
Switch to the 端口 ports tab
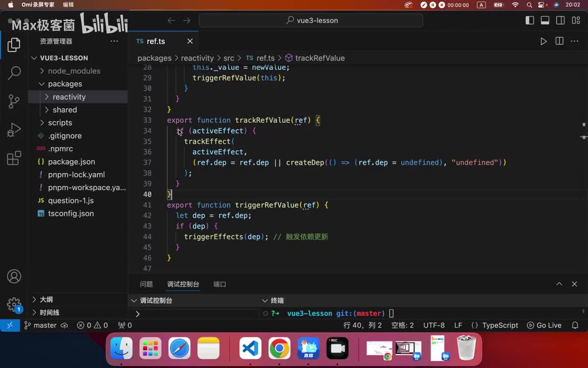click(220, 284)
